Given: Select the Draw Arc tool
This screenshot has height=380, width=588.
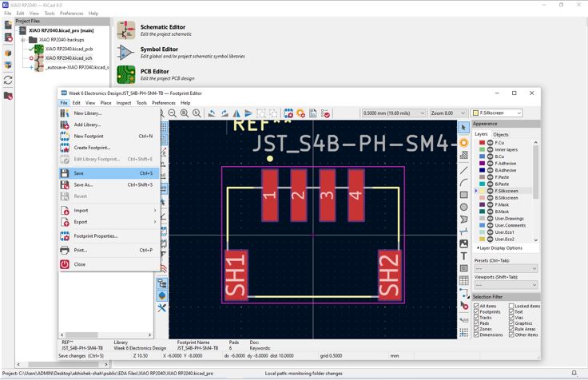Looking at the screenshot, I should 464,183.
